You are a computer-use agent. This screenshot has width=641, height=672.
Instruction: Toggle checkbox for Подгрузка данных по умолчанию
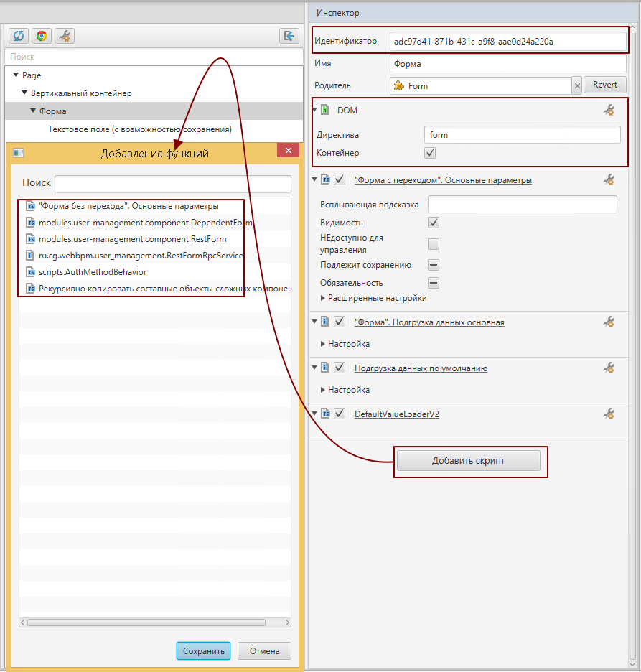tap(340, 368)
